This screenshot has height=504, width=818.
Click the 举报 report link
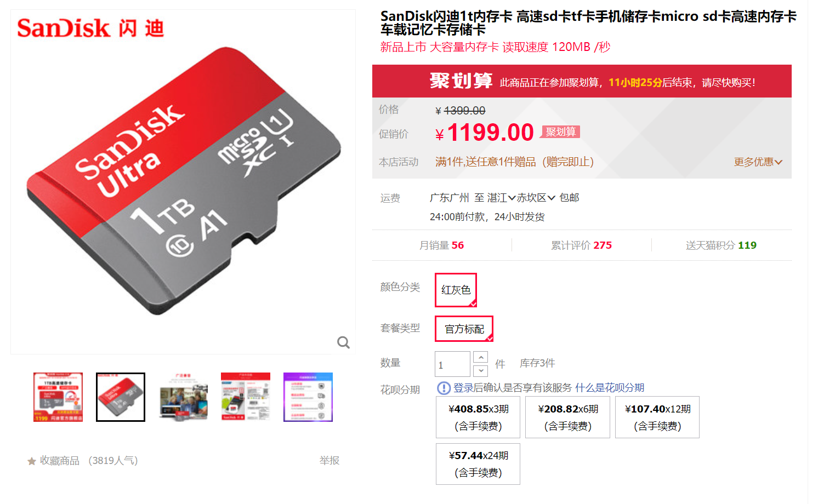point(330,461)
